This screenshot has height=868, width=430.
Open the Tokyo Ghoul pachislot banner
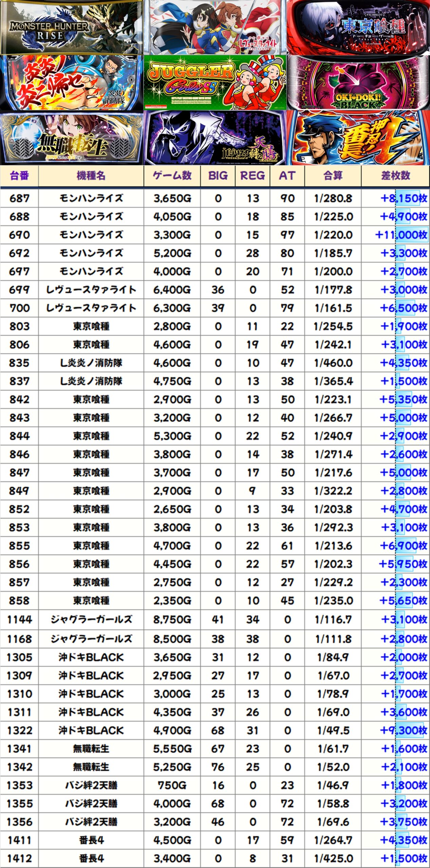[358, 27]
